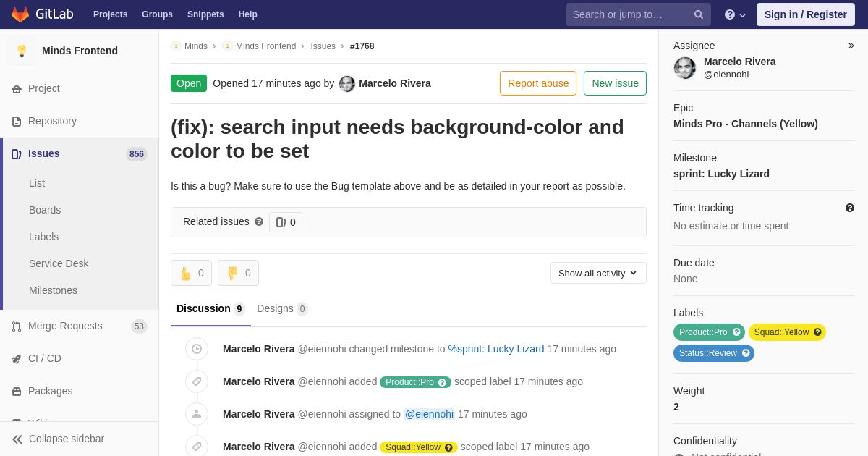Open the Boards submenu item
The height and width of the screenshot is (456, 868).
[45, 210]
